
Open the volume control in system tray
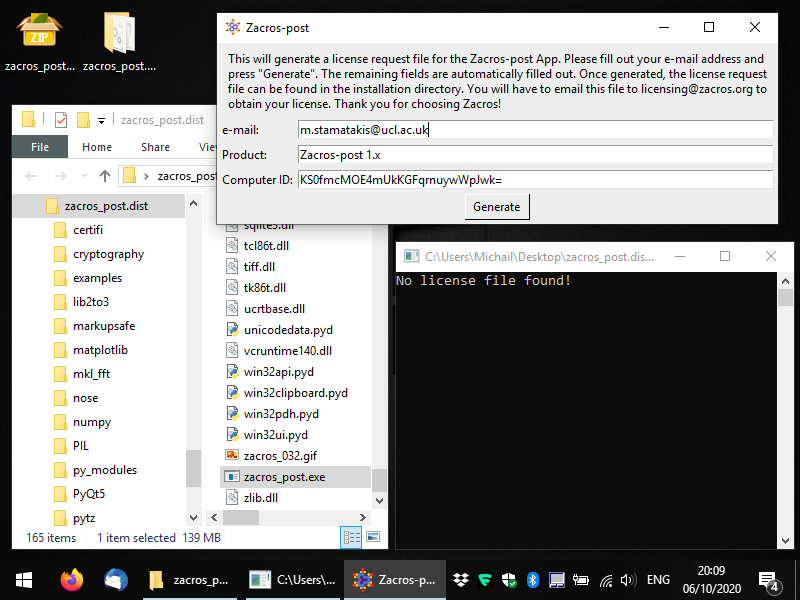pos(628,580)
